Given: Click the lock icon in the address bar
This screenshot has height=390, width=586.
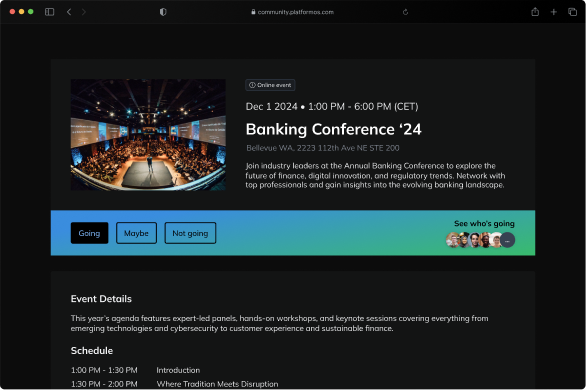Looking at the screenshot, I should coord(253,12).
